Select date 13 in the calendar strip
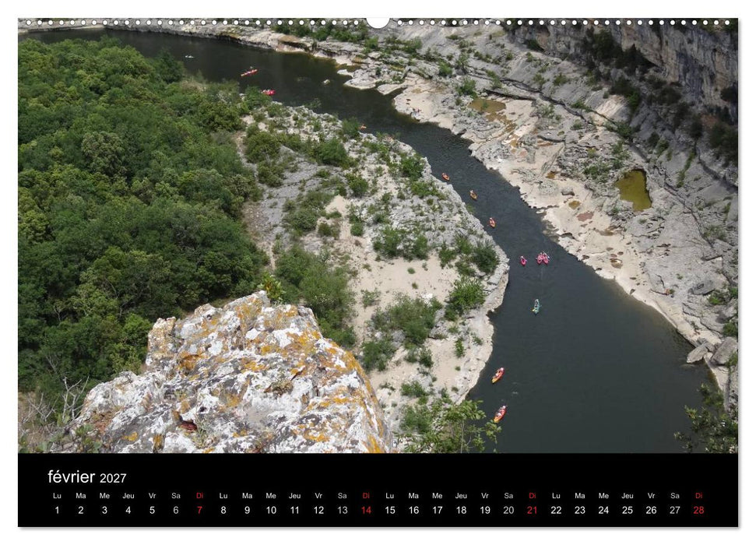Screen dimensions: 756x545 coord(343,510)
